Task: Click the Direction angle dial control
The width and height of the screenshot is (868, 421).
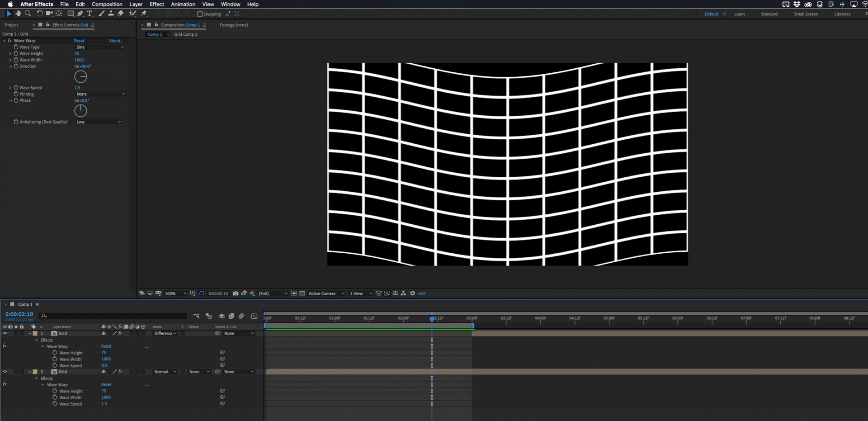Action: point(80,77)
